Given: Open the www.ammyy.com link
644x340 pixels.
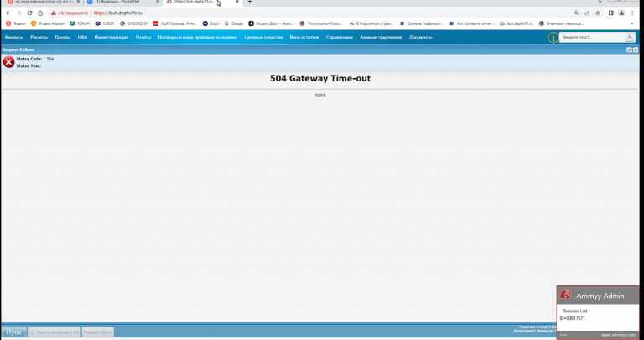Looking at the screenshot, I should [619, 336].
